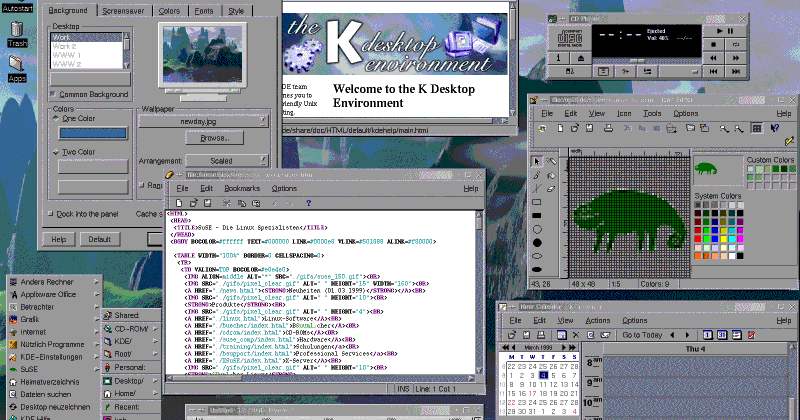Image resolution: width=800 pixels, height=420 pixels.
Task: Choose the flood fill bucket tool
Action: pos(551,175)
